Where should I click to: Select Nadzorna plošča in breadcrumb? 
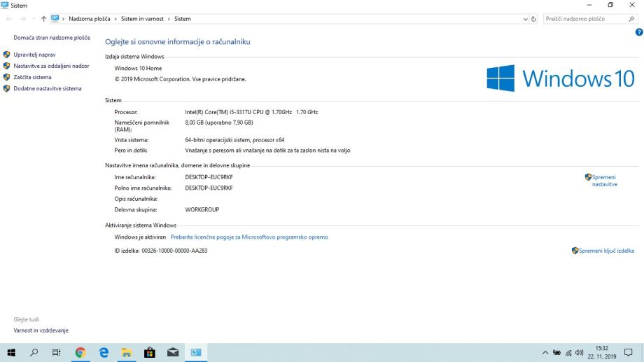coord(90,19)
